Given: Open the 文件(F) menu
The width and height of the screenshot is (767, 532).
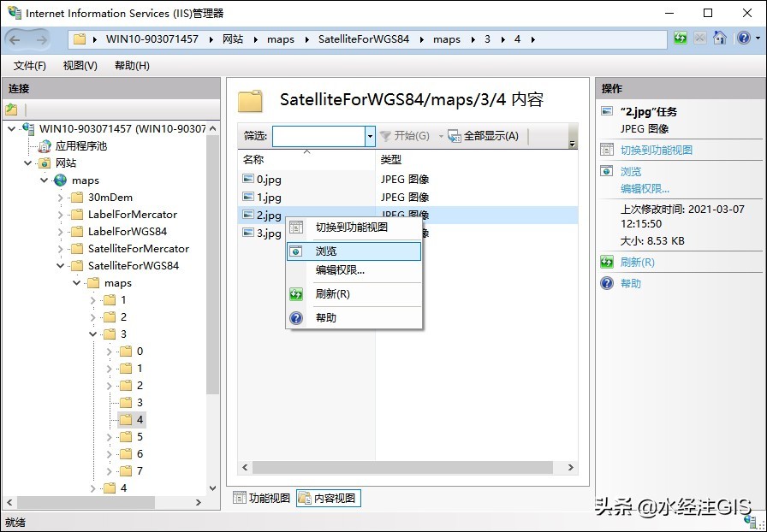Looking at the screenshot, I should pos(30,66).
